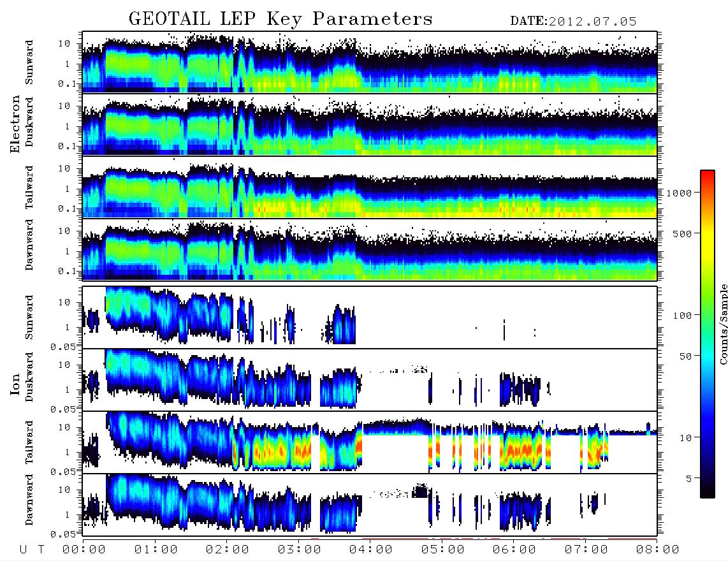
Task: Select the Ion "Dawnward" panel label
Action: [29, 500]
